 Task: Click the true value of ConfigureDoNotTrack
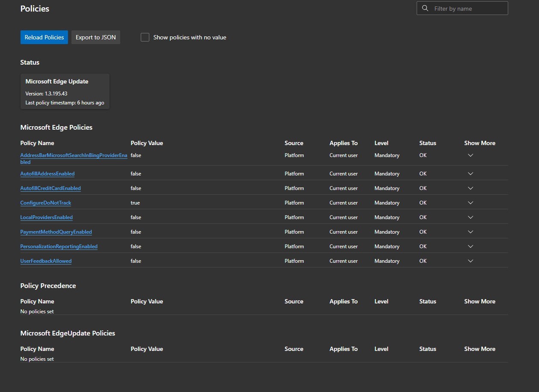[x=135, y=203]
